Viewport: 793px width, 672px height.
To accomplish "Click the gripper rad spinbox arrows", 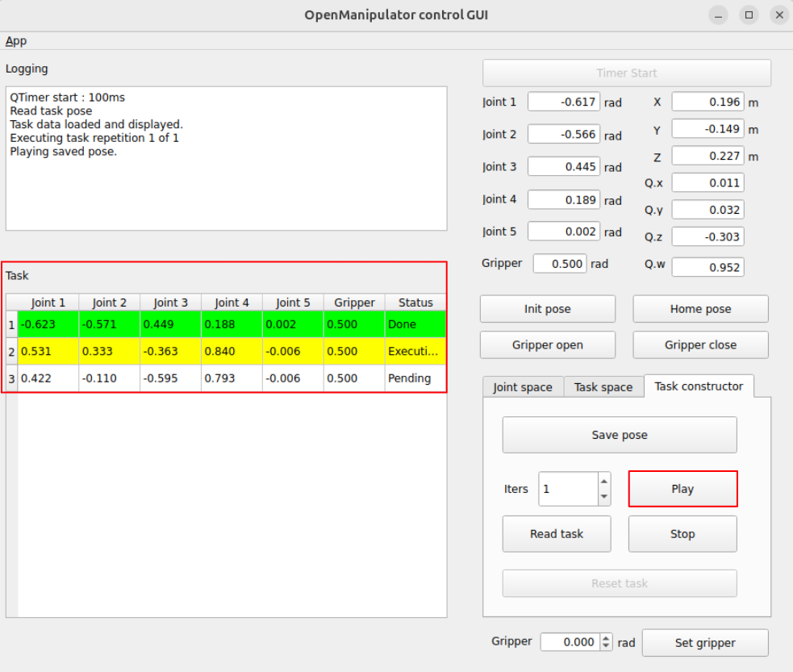I will pos(606,643).
